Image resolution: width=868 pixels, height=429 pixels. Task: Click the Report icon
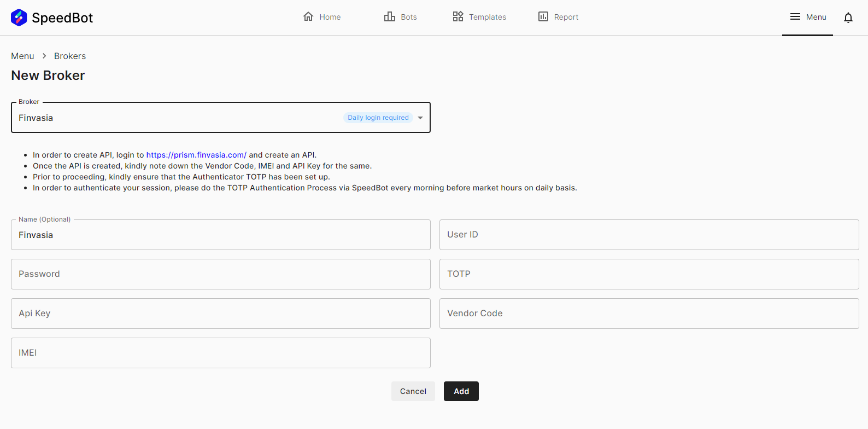tap(543, 16)
